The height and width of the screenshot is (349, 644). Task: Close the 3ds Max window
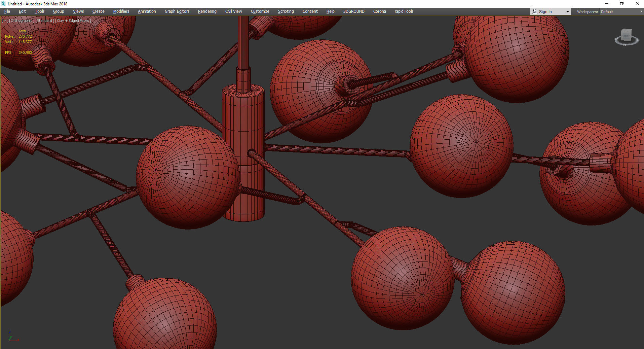(637, 4)
